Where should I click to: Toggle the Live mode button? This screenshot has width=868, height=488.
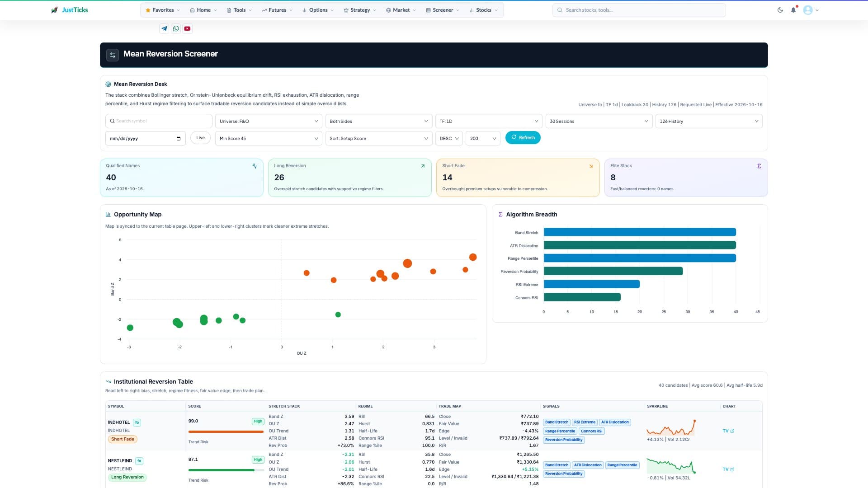tap(200, 138)
